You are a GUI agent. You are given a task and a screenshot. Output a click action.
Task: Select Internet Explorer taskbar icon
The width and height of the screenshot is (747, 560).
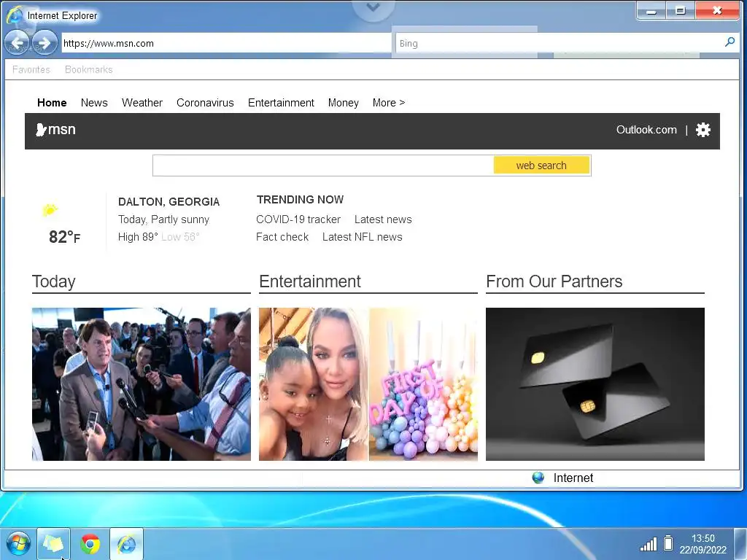[126, 544]
